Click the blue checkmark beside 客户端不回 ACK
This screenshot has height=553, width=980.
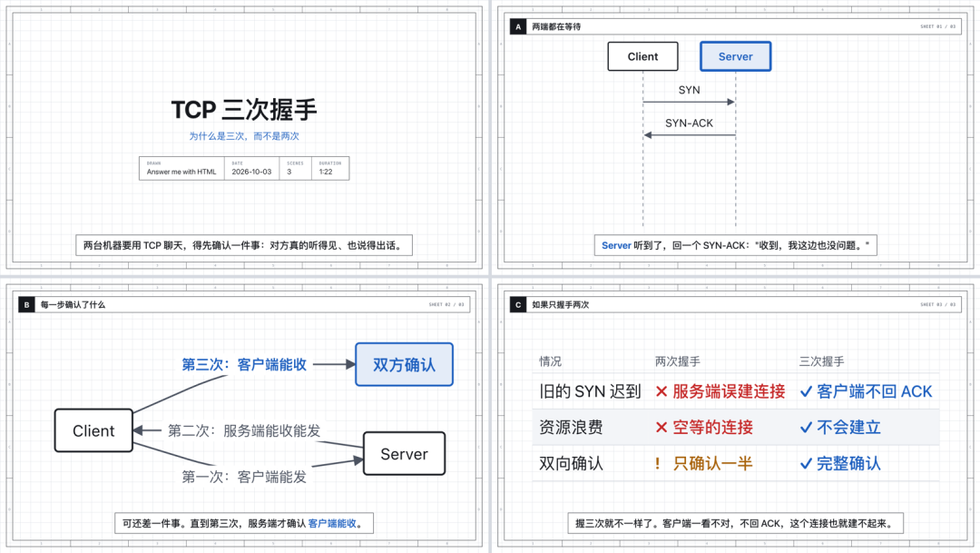(x=806, y=391)
